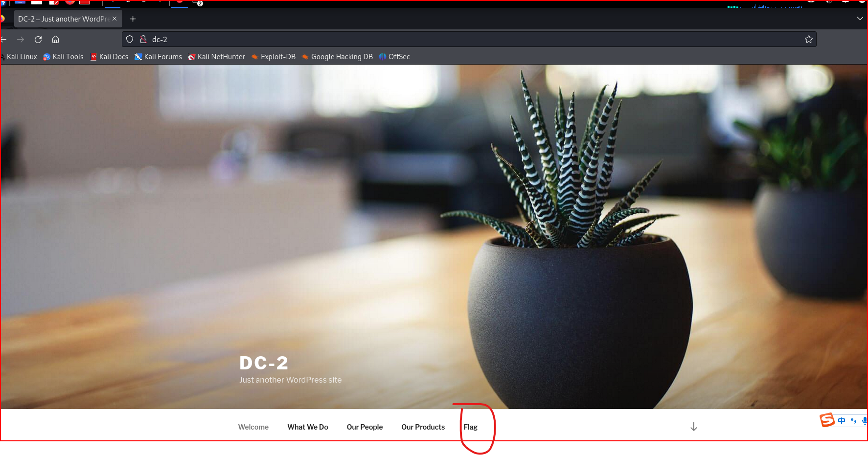This screenshot has height=456, width=868.
Task: Click the forward navigation arrow
Action: coord(21,40)
